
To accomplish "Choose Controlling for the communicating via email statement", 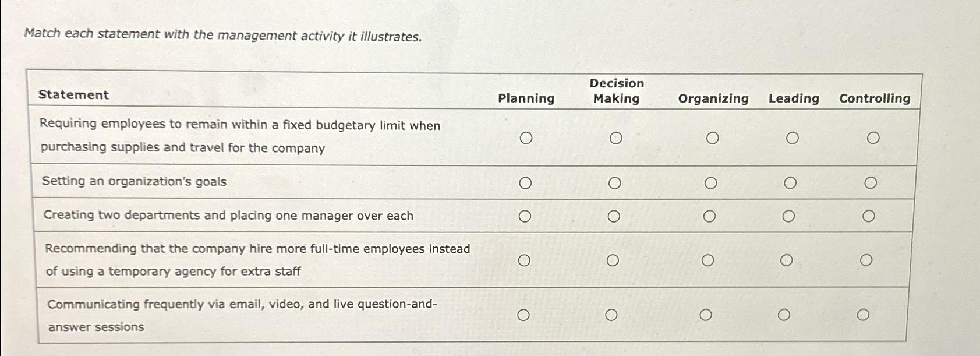I will click(x=863, y=315).
